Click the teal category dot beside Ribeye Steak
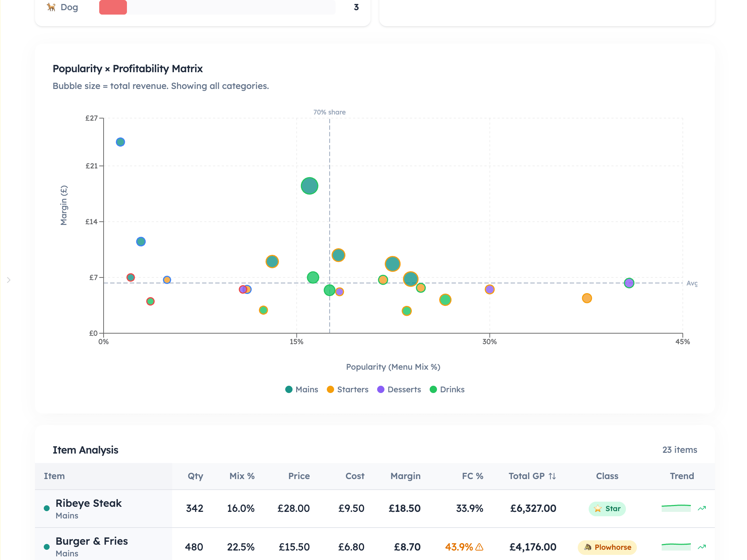The image size is (747, 560). pos(47,508)
